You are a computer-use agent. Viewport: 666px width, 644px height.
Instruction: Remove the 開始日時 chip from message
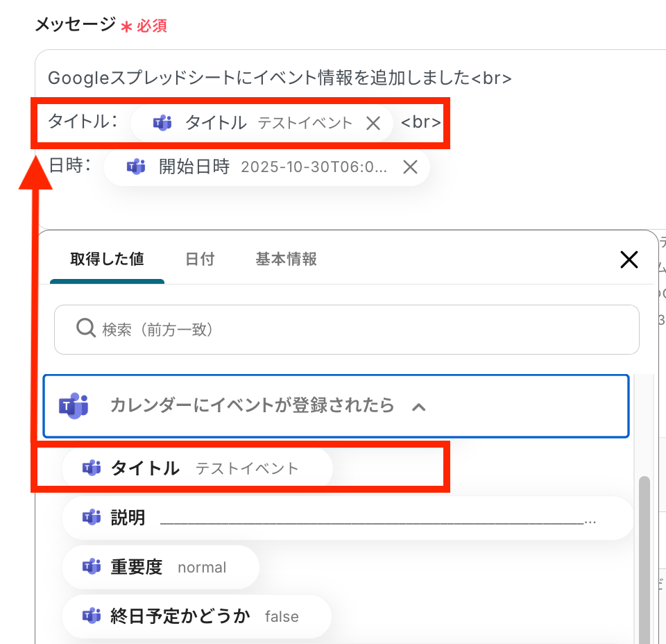[x=410, y=167]
